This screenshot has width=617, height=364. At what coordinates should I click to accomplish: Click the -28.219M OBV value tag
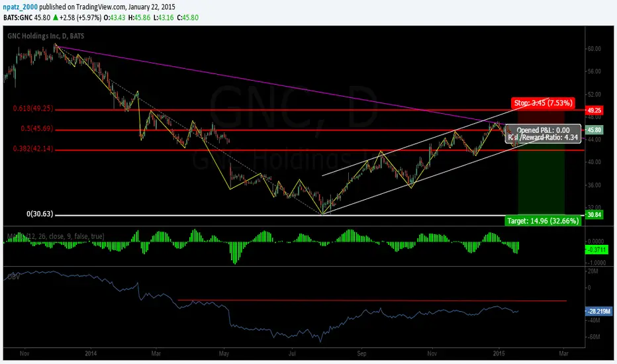pyautogui.click(x=599, y=311)
